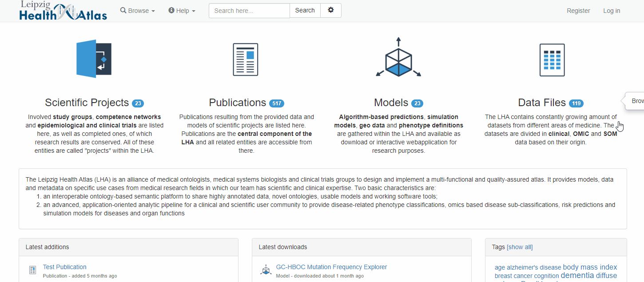Viewport: 644px width, 282px height.
Task: Select the 'body mass index' tag
Action: tap(590, 267)
